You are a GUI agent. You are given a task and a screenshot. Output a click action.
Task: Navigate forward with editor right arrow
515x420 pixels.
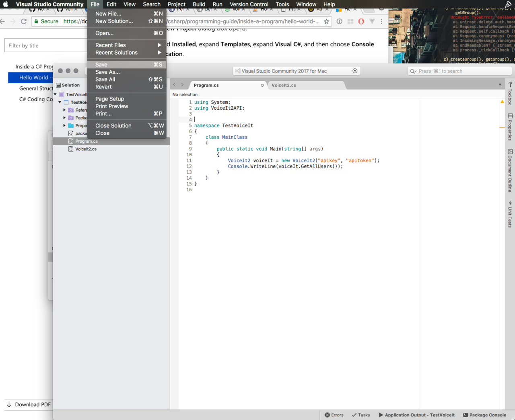(182, 85)
